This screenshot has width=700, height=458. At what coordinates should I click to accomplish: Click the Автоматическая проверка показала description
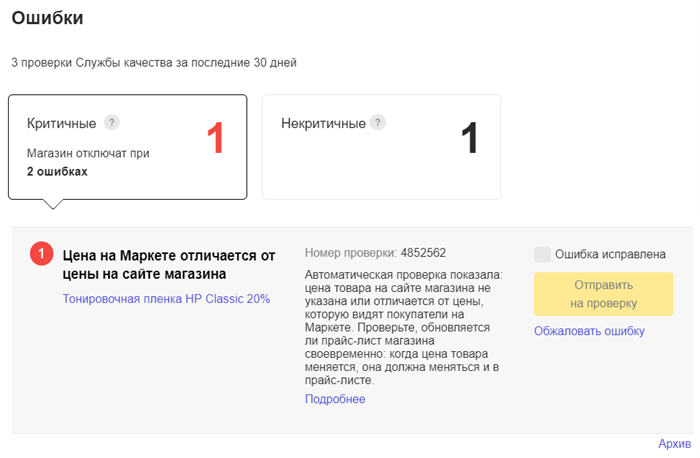[x=403, y=327]
